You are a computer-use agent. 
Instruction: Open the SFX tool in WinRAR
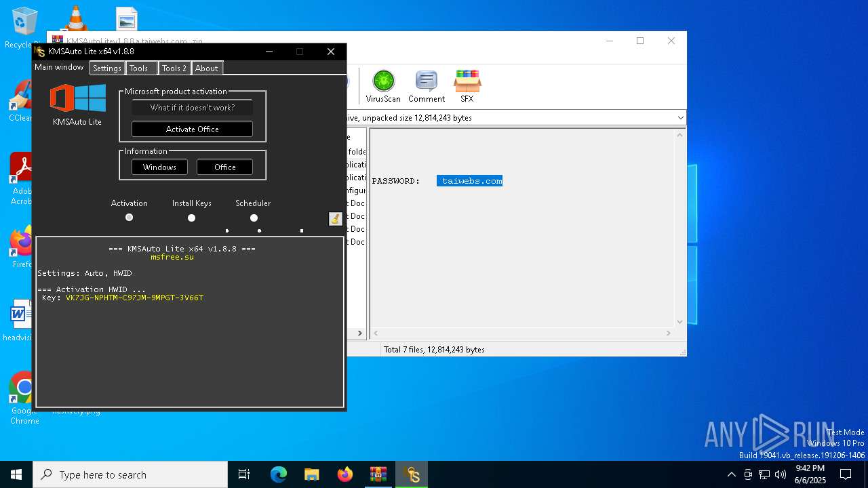click(x=467, y=86)
